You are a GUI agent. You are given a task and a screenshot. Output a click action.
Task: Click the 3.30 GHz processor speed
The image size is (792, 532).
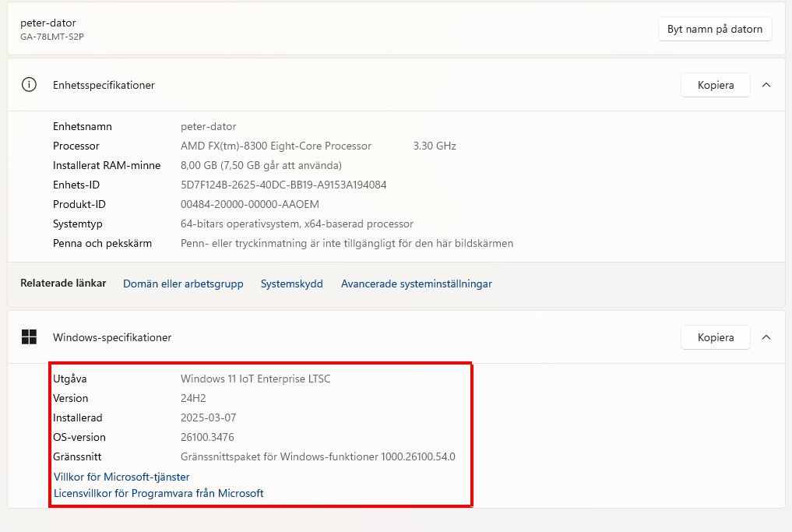pos(435,146)
